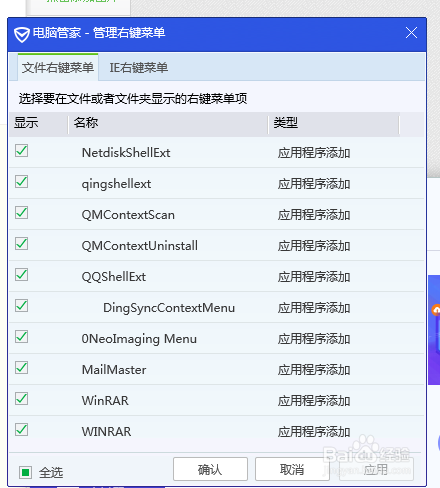
Task: Toggle the QMContextUninstall checkbox
Action: (21, 244)
